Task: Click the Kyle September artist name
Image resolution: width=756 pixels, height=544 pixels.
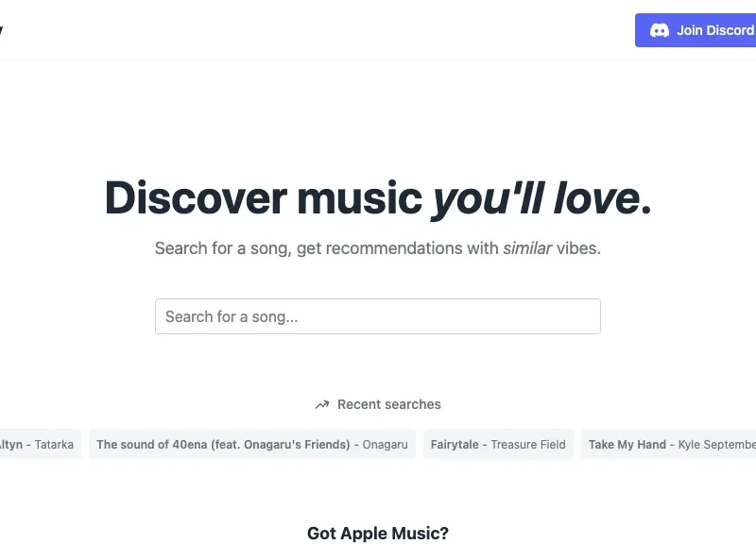Action: click(717, 444)
